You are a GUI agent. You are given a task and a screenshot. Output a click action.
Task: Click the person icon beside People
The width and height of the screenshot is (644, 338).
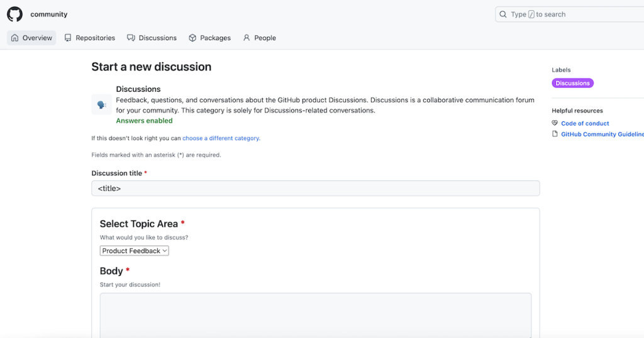pos(247,38)
